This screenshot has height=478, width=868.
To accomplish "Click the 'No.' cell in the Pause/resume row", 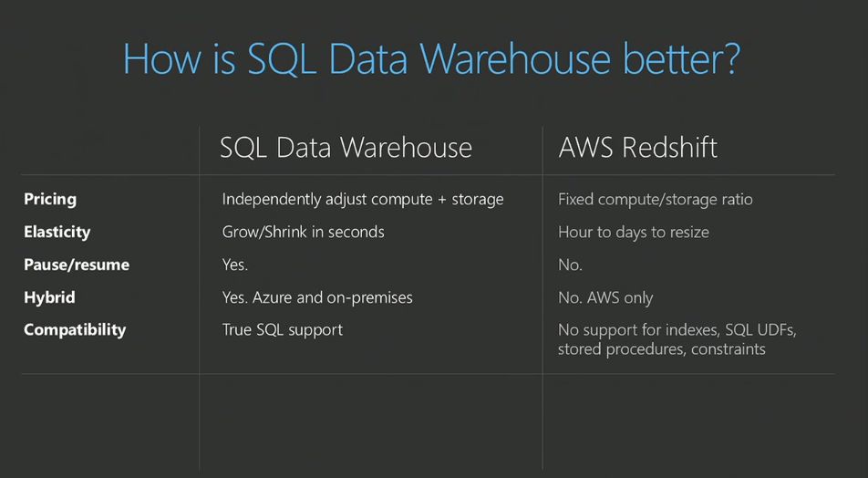I will tap(570, 265).
